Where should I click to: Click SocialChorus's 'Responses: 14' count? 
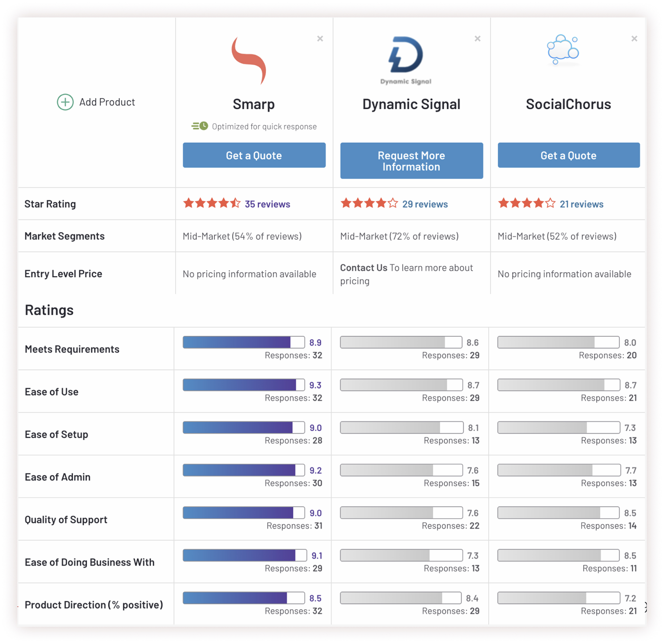tap(608, 526)
